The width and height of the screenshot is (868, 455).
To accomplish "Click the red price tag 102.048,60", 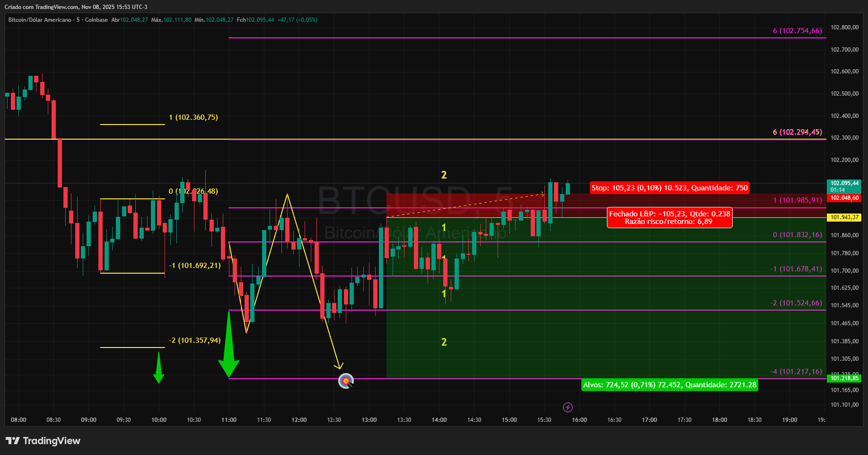I will 844,198.
